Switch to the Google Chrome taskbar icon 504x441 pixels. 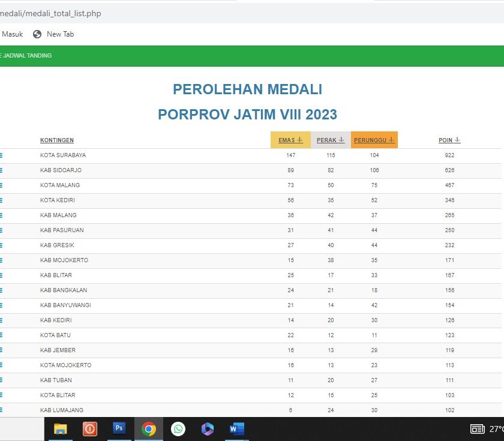click(149, 429)
